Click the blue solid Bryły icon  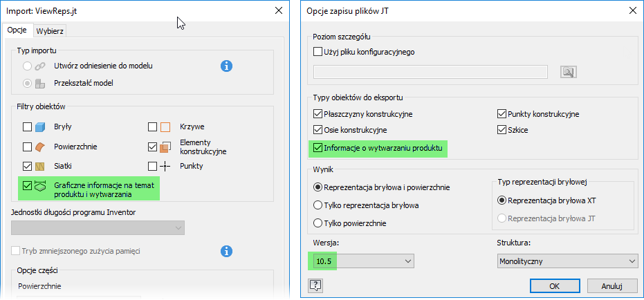click(41, 127)
